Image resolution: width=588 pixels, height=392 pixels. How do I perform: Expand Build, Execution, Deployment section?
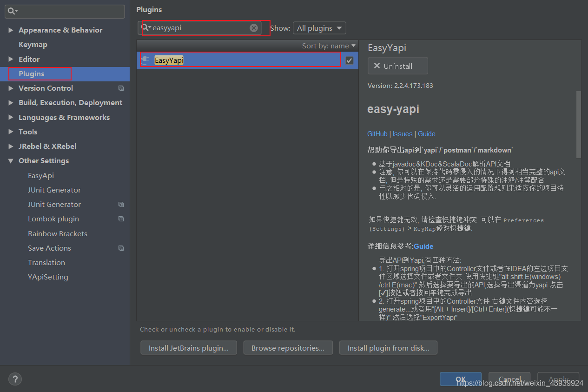[x=11, y=103]
